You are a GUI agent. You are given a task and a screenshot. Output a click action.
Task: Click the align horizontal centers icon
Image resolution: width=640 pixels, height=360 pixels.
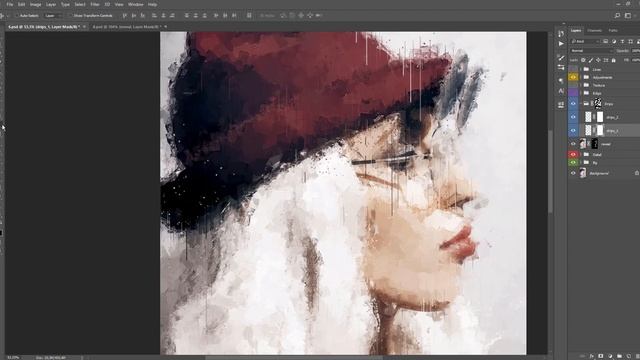point(163,16)
